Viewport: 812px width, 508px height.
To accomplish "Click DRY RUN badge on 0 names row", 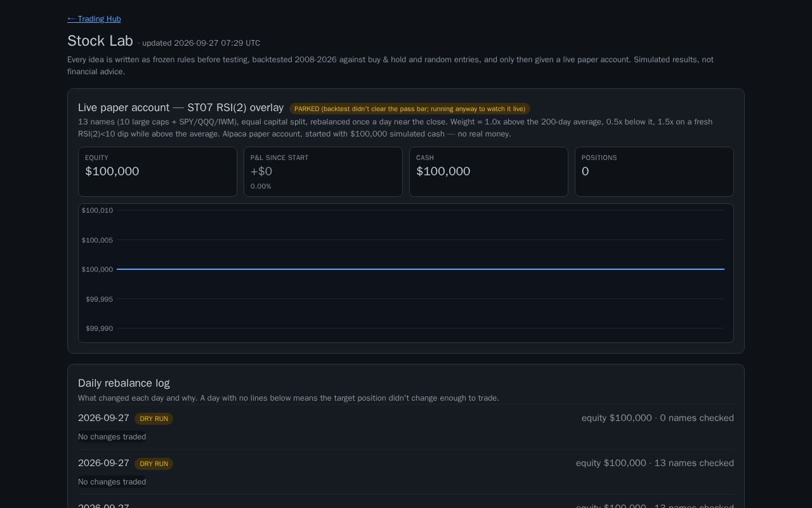I will [154, 419].
